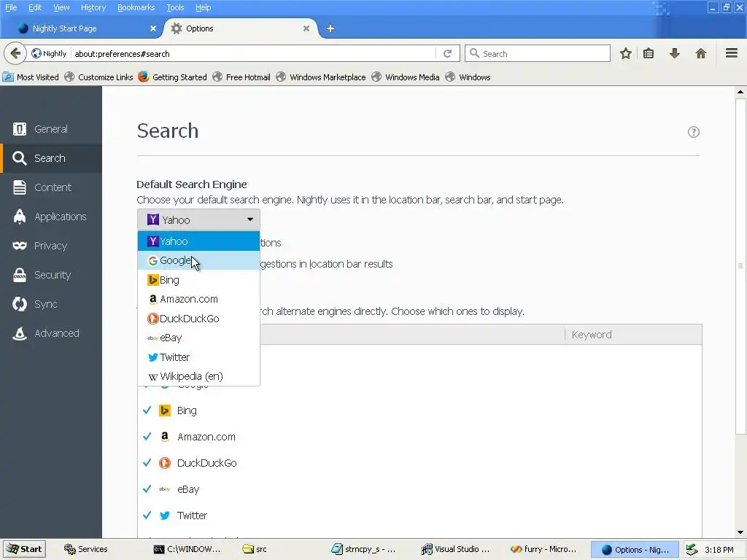Viewport: 747px width, 560px height.
Task: Toggle the Twitter one-click search checkmark
Action: [x=147, y=516]
